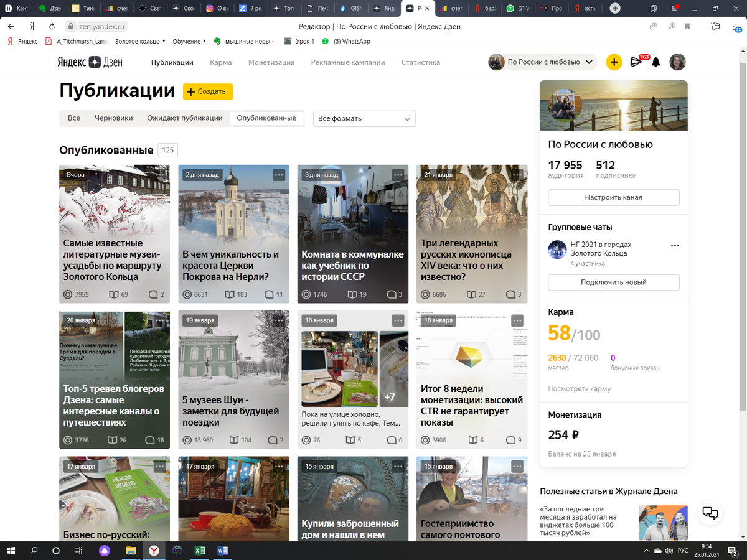Click Настроить канал button
The image size is (747, 560).
tap(614, 197)
